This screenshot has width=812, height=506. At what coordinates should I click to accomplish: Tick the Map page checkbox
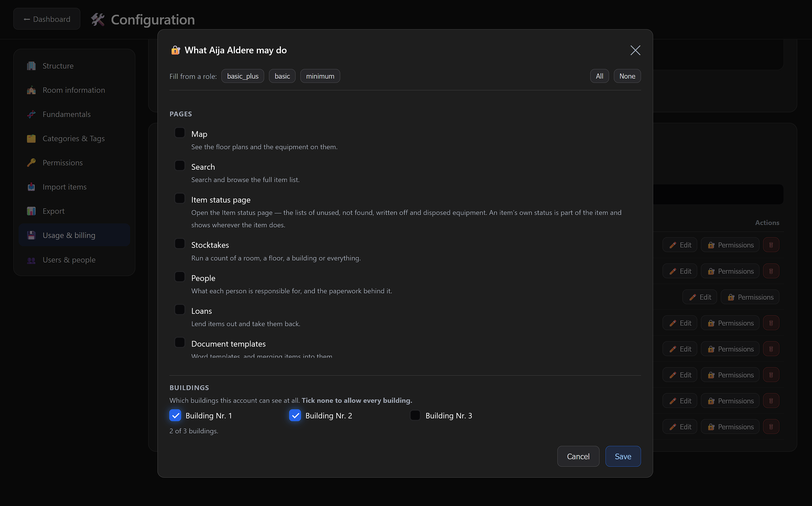(180, 133)
